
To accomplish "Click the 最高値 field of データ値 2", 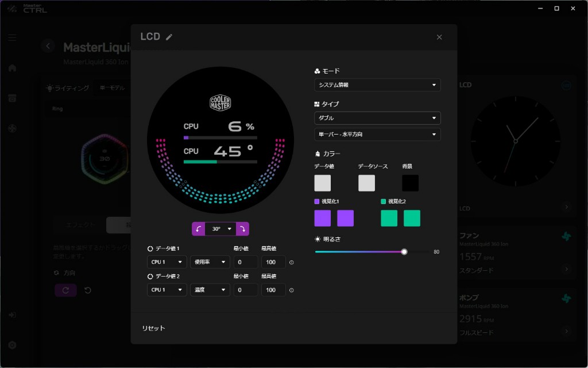I will pyautogui.click(x=273, y=290).
